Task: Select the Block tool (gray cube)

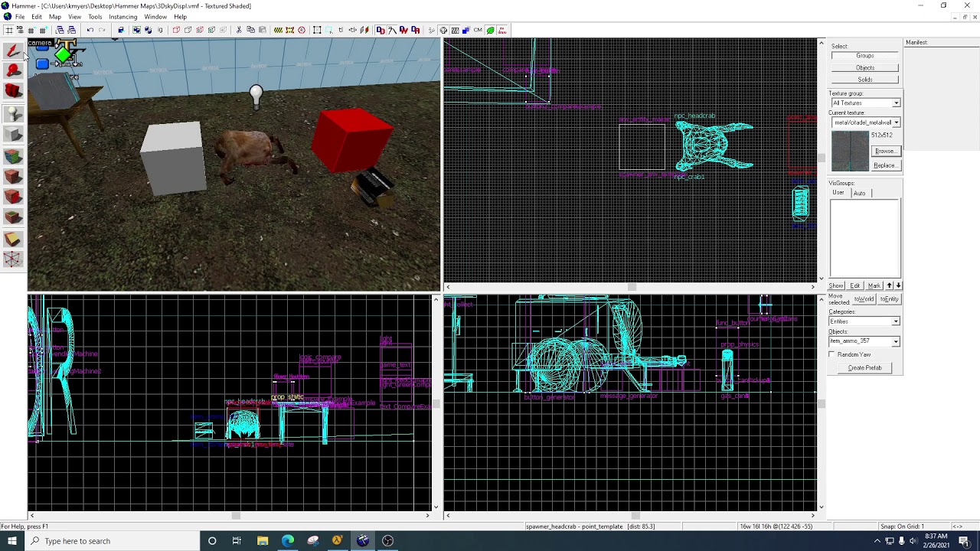Action: 13,135
